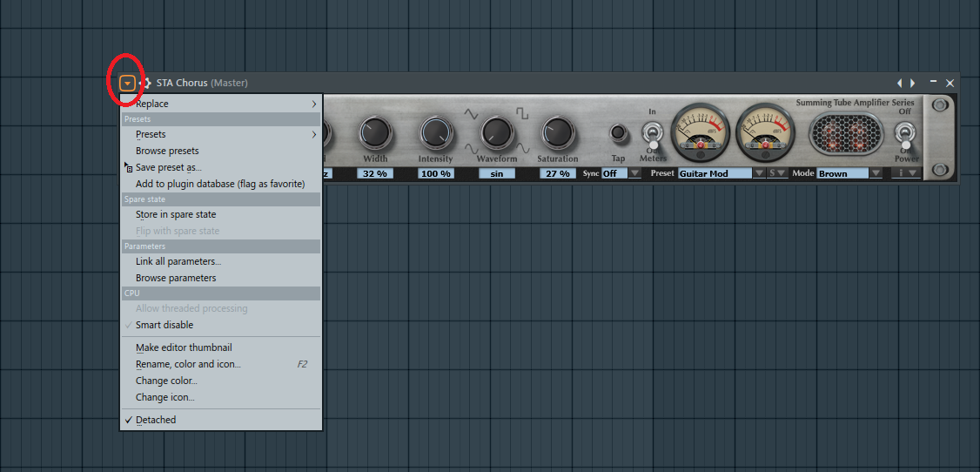Click Browse parameters menu item
Image resolution: width=980 pixels, height=472 pixels.
pos(221,278)
